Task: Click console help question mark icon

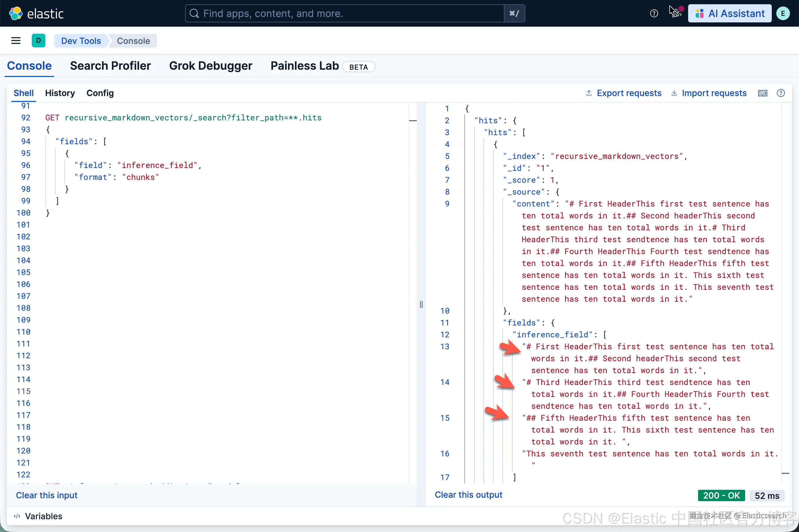Action: pyautogui.click(x=781, y=93)
